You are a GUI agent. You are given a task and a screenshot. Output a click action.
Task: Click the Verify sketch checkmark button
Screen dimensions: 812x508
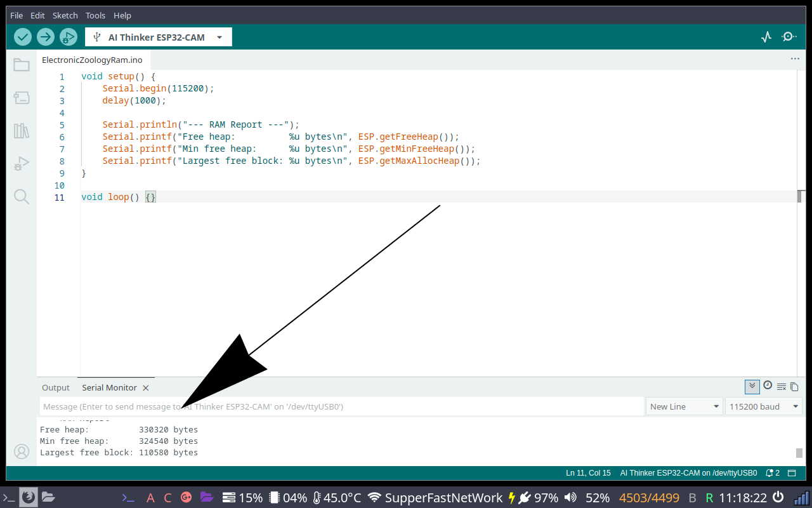point(23,37)
